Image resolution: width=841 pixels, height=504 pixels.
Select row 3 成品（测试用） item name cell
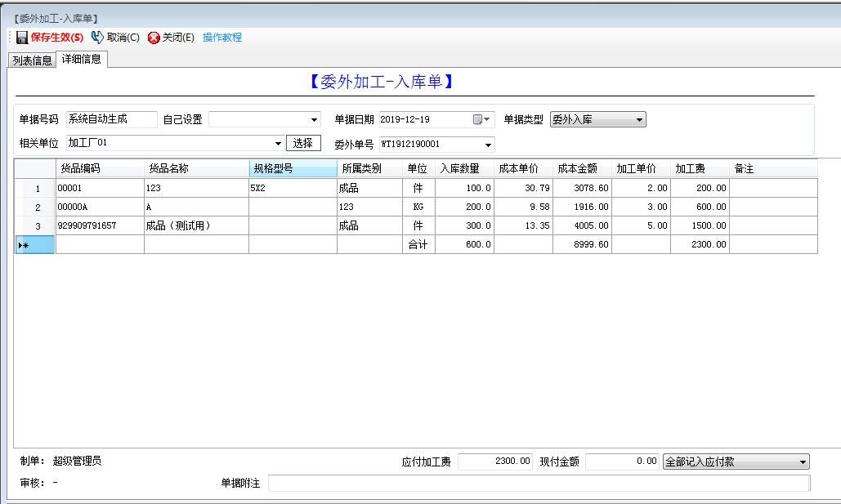pyautogui.click(x=196, y=225)
